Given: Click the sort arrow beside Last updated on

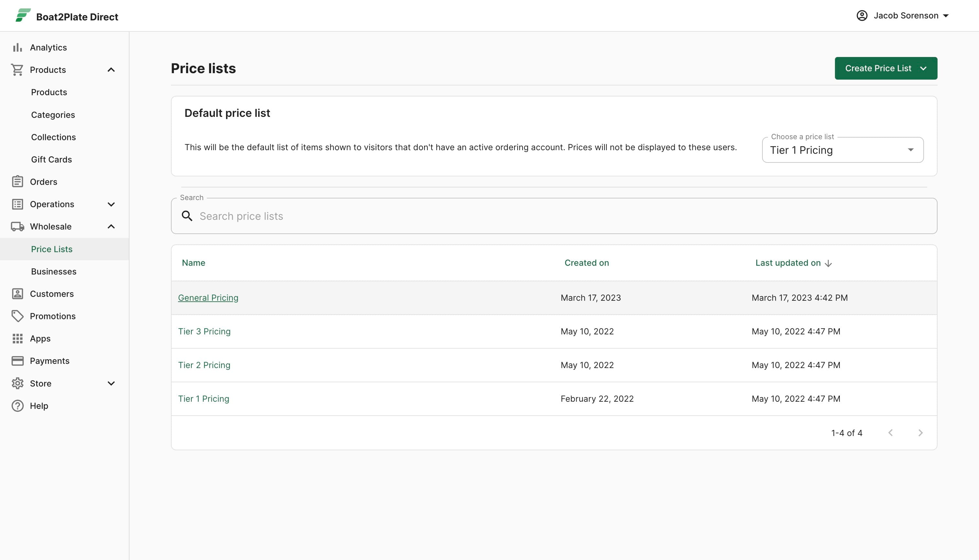Looking at the screenshot, I should coord(828,263).
